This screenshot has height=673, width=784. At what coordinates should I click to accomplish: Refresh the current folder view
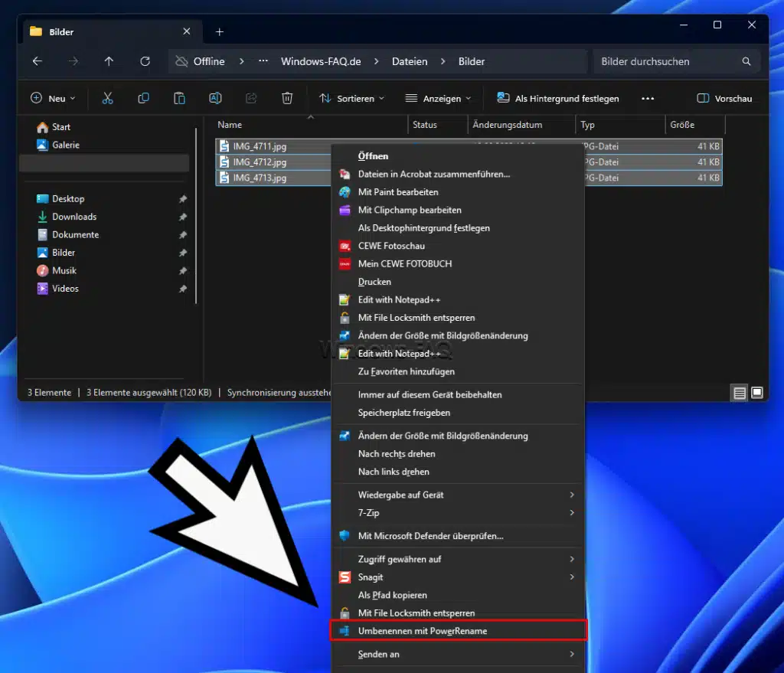tap(145, 61)
